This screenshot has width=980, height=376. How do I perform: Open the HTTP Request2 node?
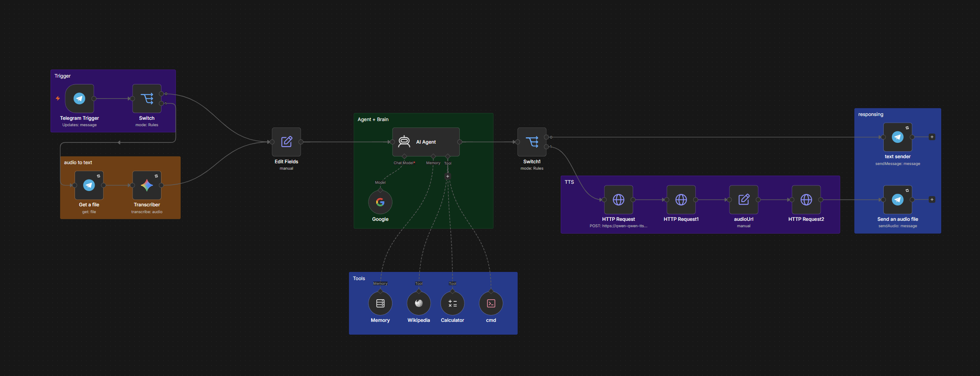806,200
